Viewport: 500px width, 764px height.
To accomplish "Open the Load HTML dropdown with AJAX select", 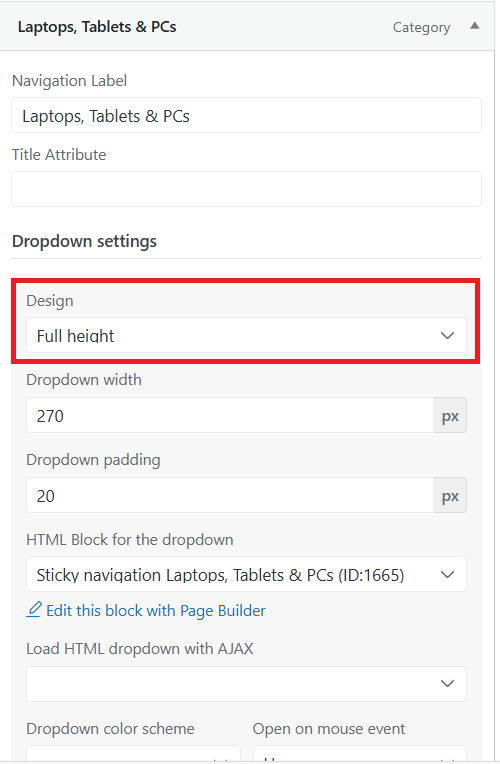I will pos(246,684).
